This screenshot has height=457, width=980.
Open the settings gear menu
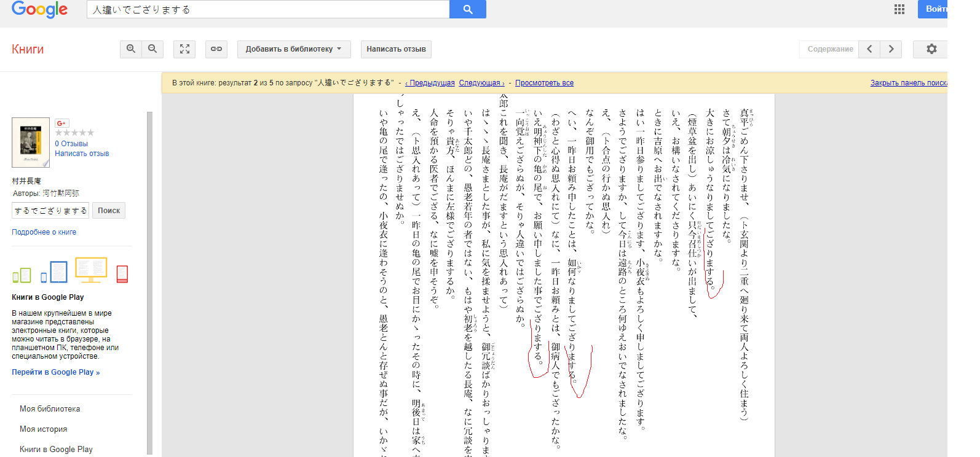point(931,49)
